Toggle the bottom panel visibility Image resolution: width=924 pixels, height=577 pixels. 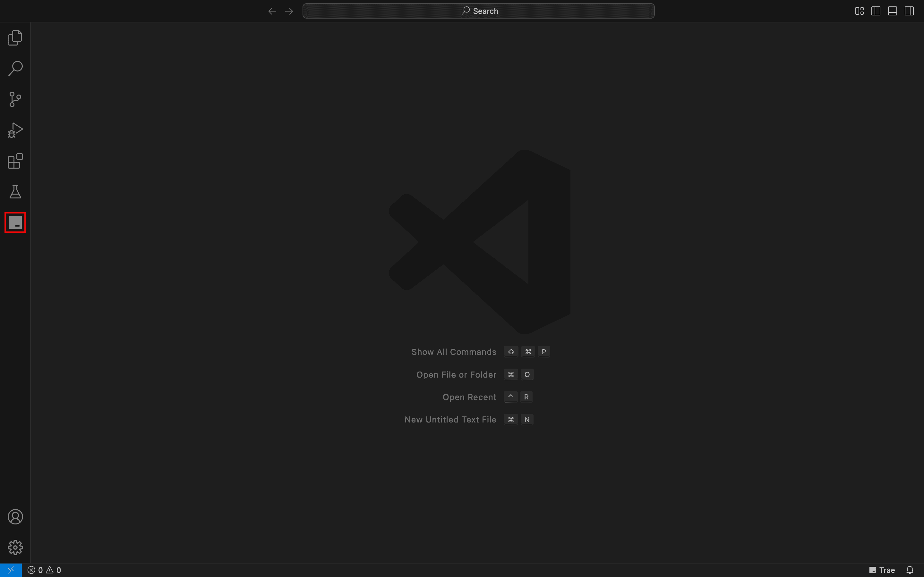coord(892,11)
